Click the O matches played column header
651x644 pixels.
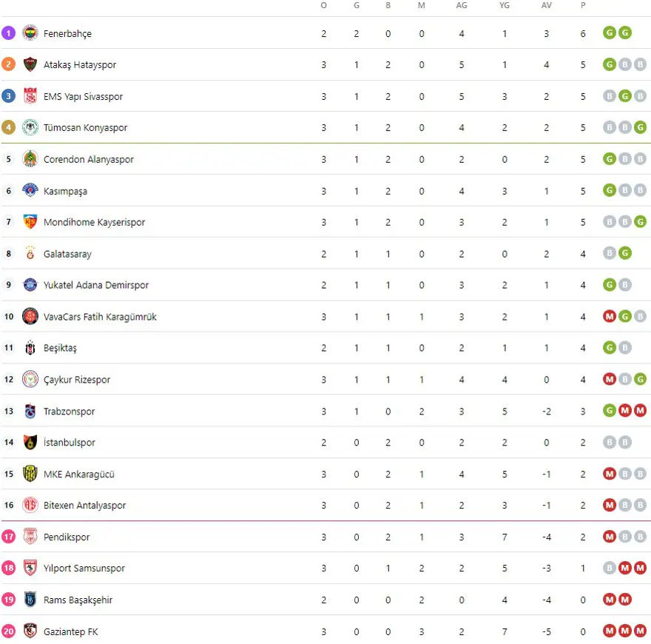pos(323,5)
